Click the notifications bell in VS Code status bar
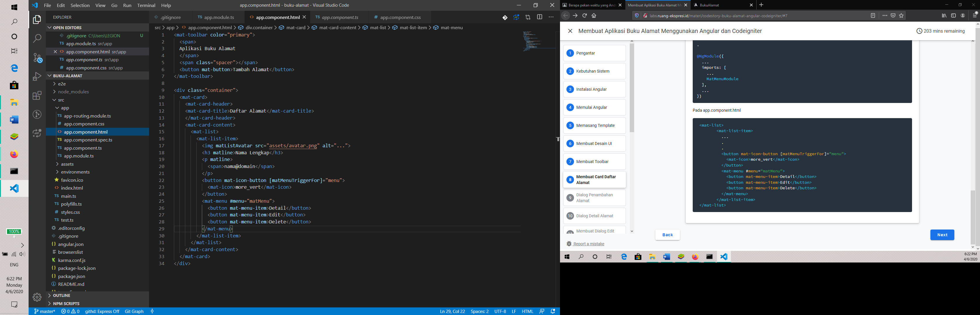The width and height of the screenshot is (980, 315). coord(553,311)
